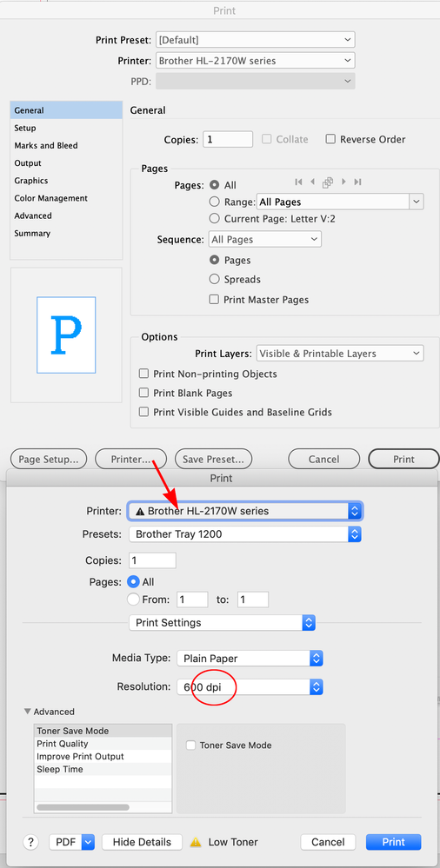Image resolution: width=440 pixels, height=868 pixels.
Task: Select Sleep Time list row
Action: (103, 769)
